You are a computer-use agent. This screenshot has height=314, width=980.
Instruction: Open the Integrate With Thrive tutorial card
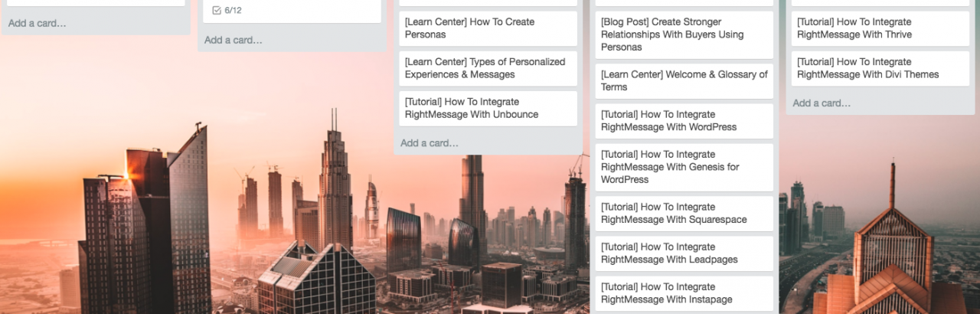(880, 28)
